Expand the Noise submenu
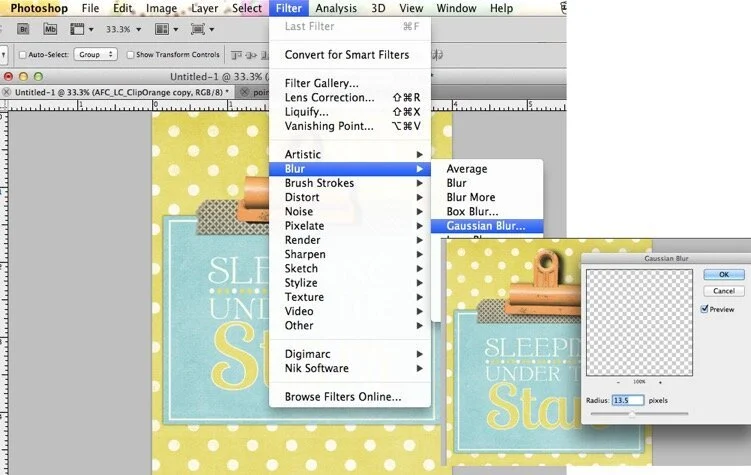Screen dimensions: 751x475 [x=350, y=211]
